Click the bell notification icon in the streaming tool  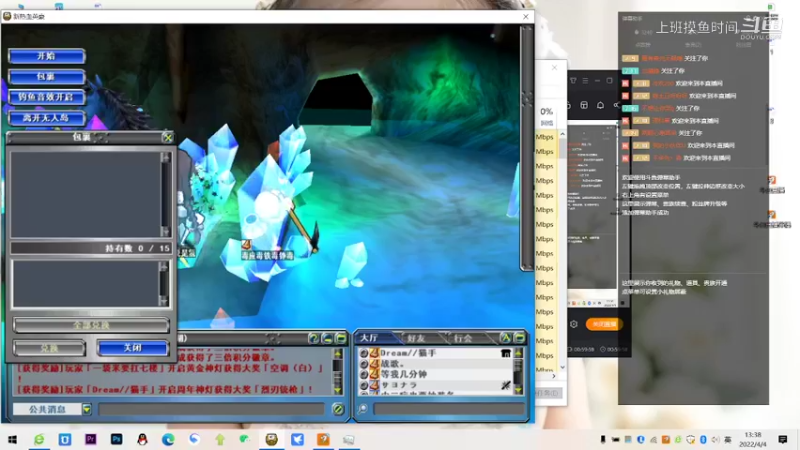(601, 105)
